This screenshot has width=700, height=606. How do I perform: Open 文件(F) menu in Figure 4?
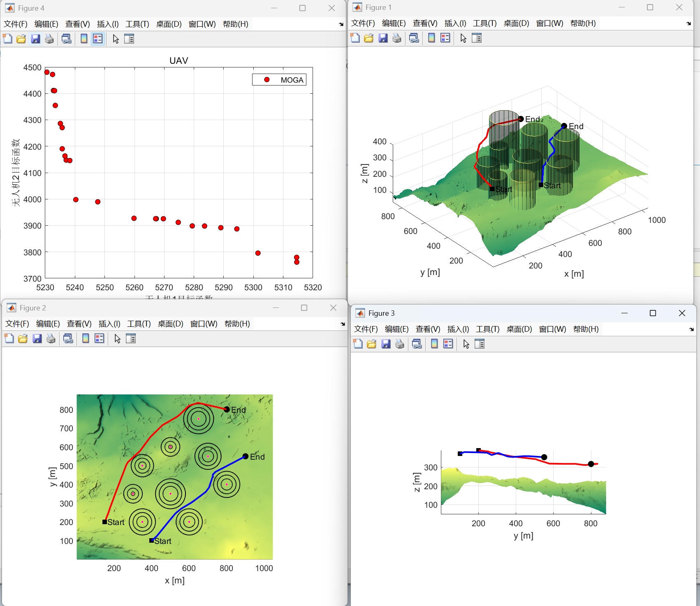16,24
